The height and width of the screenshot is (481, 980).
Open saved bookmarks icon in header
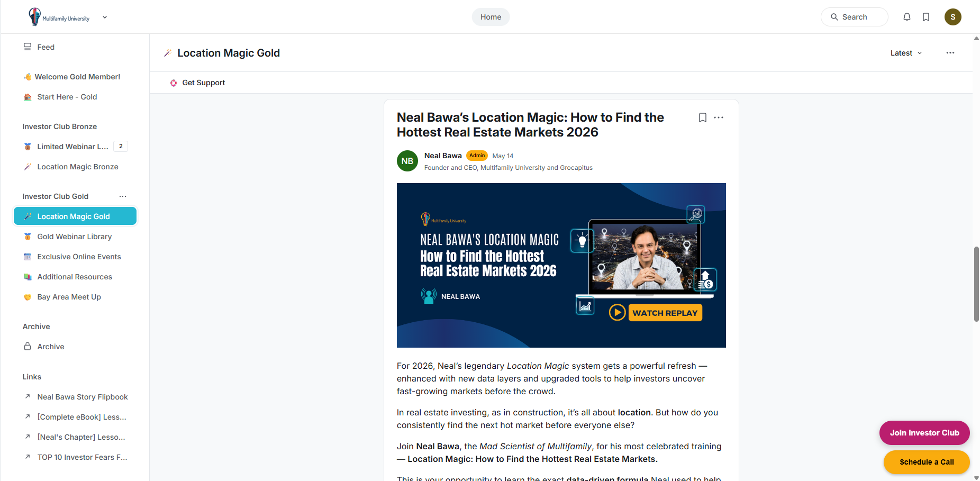click(x=926, y=17)
